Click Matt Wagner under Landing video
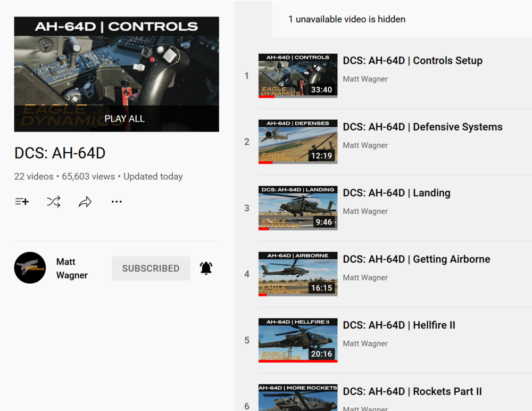Image resolution: width=532 pixels, height=411 pixels. point(365,211)
